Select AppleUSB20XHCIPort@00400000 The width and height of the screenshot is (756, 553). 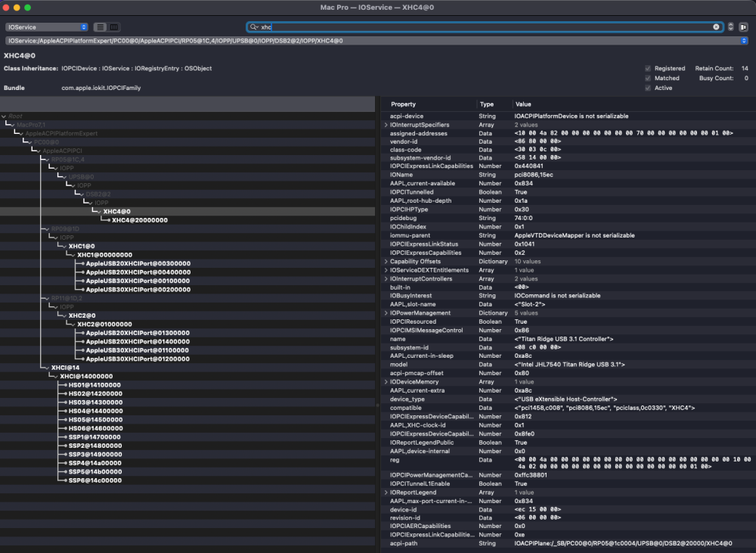[138, 272]
